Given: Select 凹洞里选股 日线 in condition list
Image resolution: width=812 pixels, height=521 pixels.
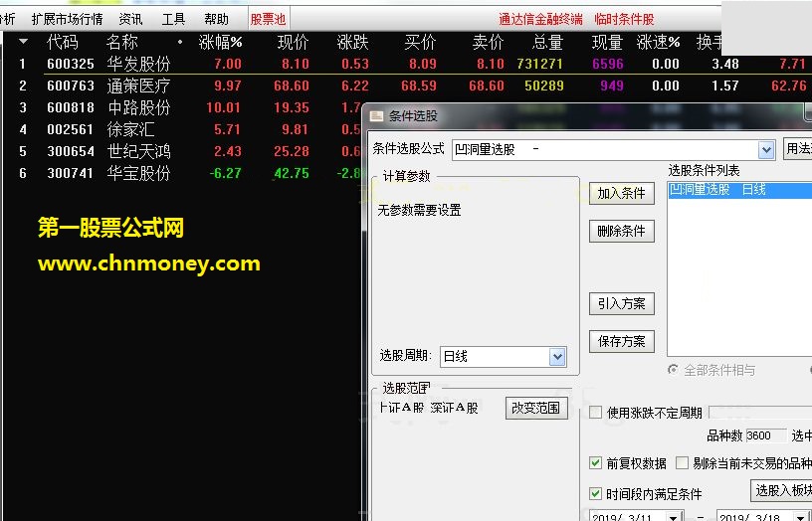Looking at the screenshot, I should 740,190.
